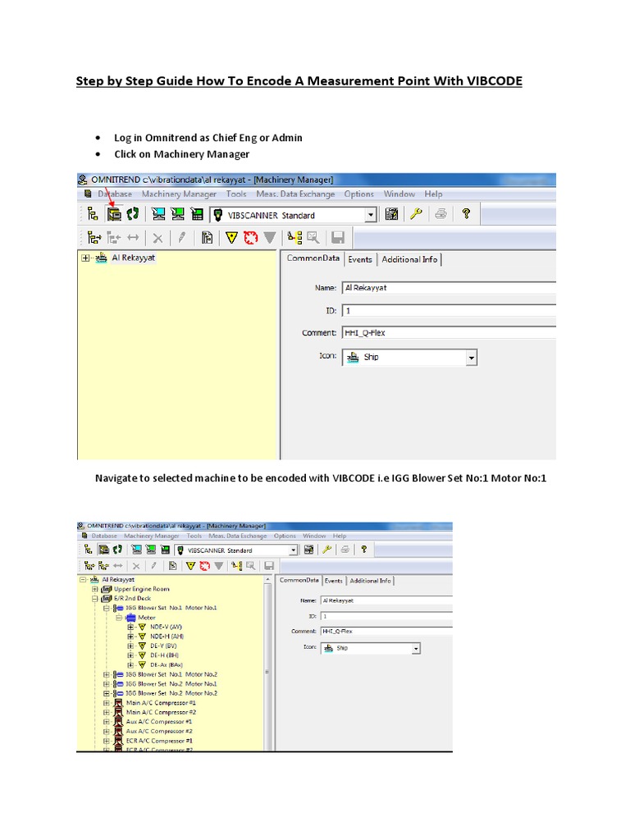Click the red circular arrows icon in lower screenshot
This screenshot has height=840, width=630.
pos(204,566)
